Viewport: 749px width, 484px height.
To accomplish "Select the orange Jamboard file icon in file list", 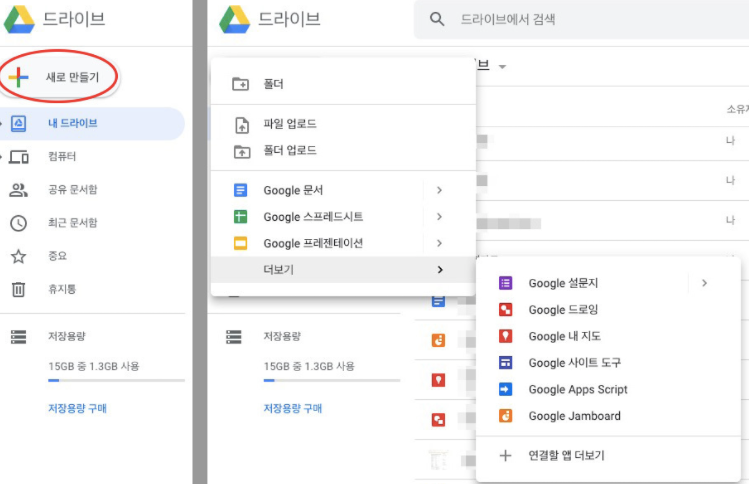I will pos(439,340).
